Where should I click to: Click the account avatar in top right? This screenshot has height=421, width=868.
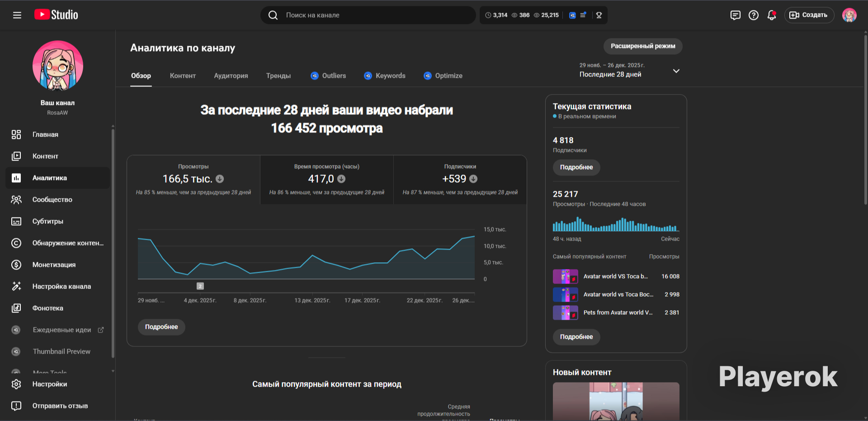[849, 15]
